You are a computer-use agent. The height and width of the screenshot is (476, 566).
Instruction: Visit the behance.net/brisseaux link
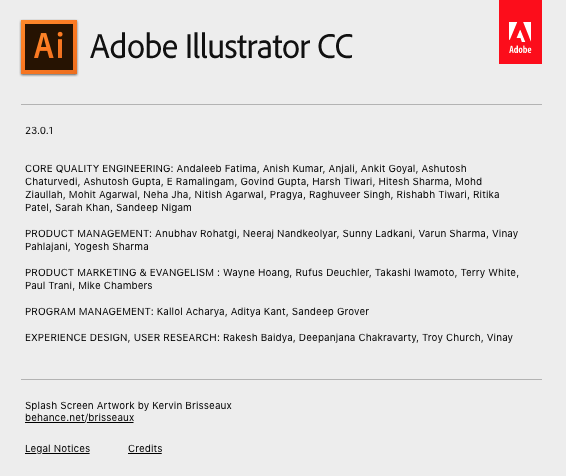click(79, 418)
